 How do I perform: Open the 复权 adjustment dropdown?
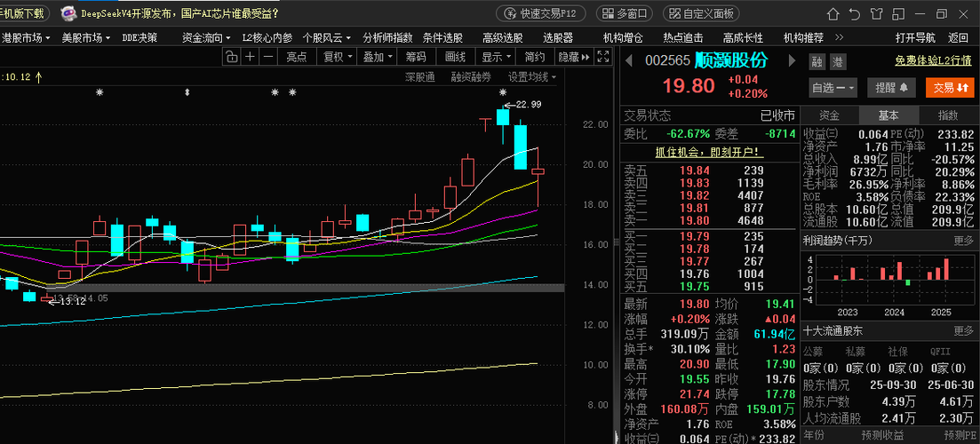(338, 58)
